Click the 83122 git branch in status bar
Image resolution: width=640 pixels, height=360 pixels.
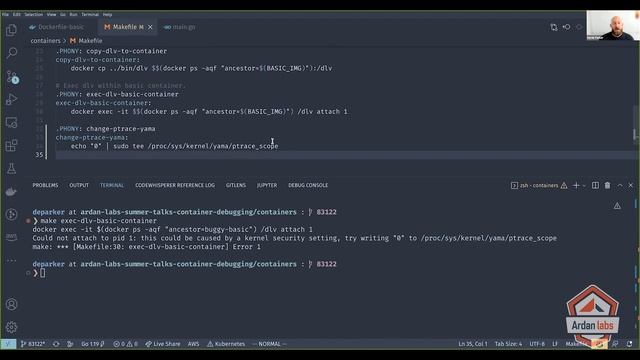[x=33, y=344]
